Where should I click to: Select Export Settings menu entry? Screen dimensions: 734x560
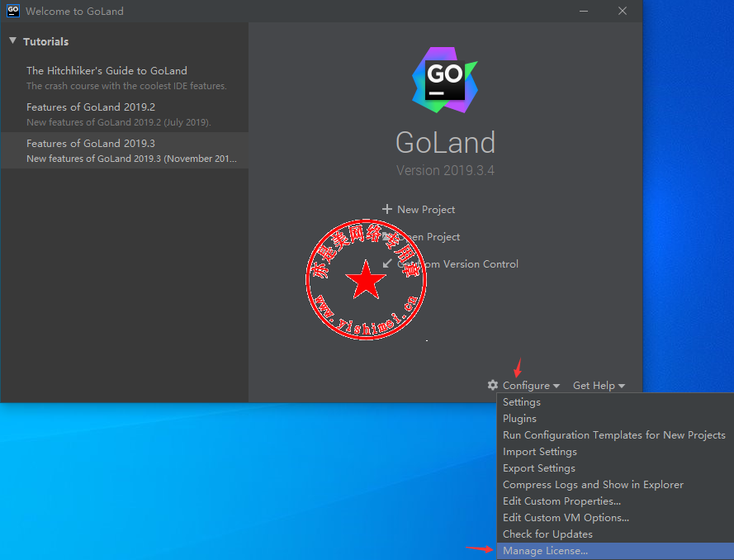pos(615,468)
